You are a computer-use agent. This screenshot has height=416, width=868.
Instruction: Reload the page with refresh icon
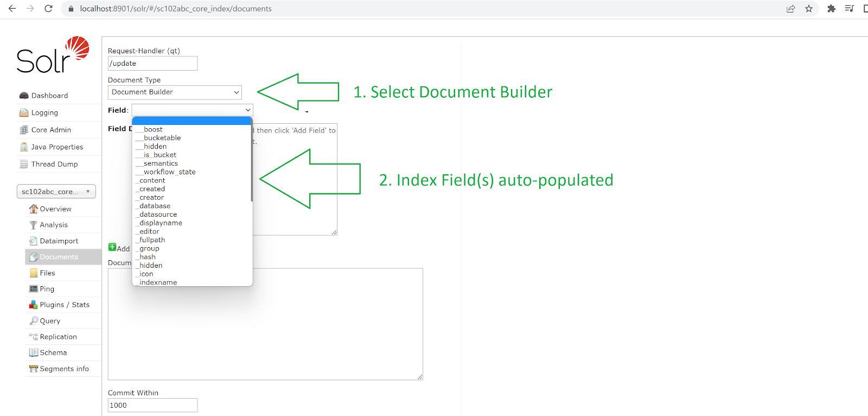pyautogui.click(x=48, y=9)
